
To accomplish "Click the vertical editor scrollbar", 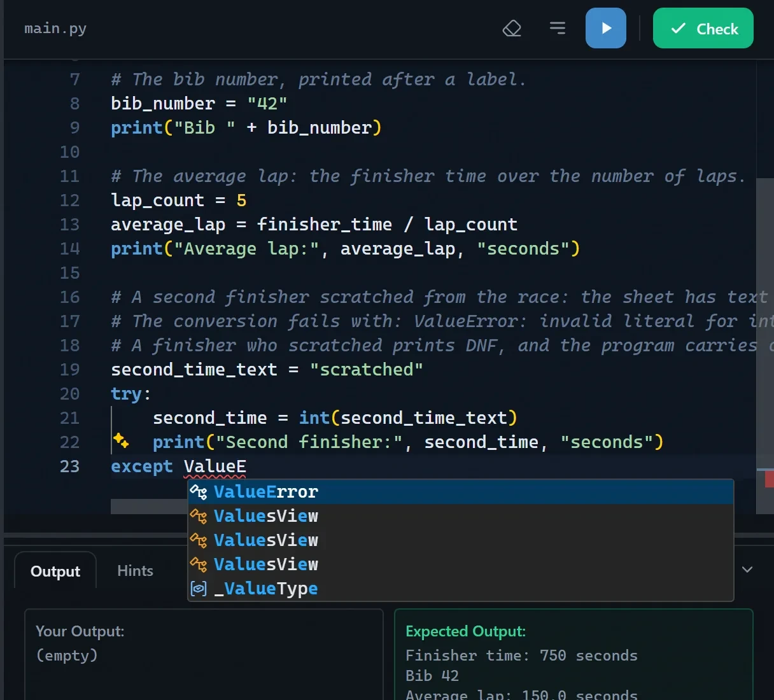I will 764,346.
